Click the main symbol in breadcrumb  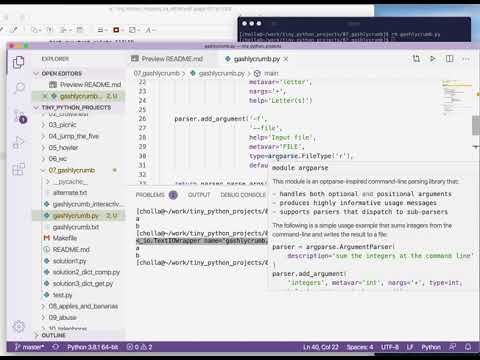click(271, 73)
